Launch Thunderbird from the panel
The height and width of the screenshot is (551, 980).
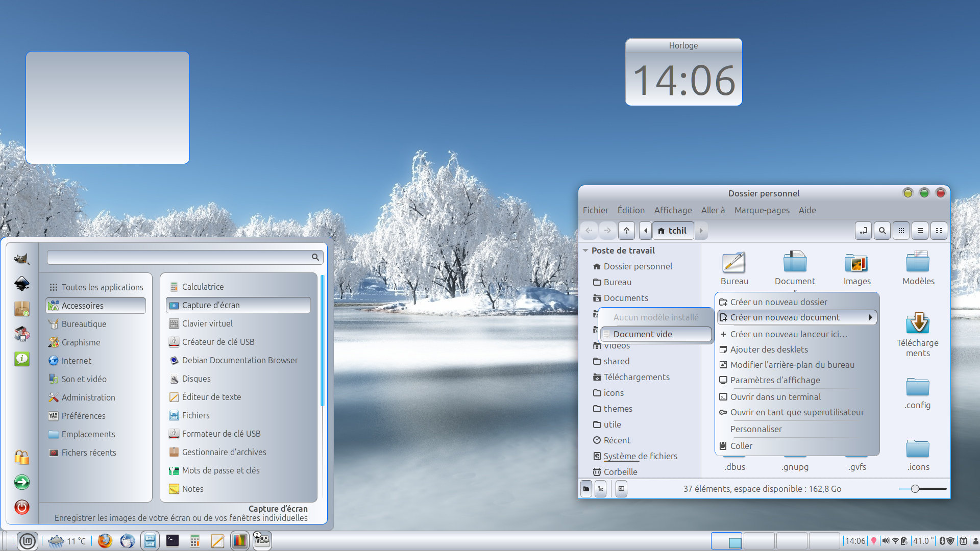[127, 541]
